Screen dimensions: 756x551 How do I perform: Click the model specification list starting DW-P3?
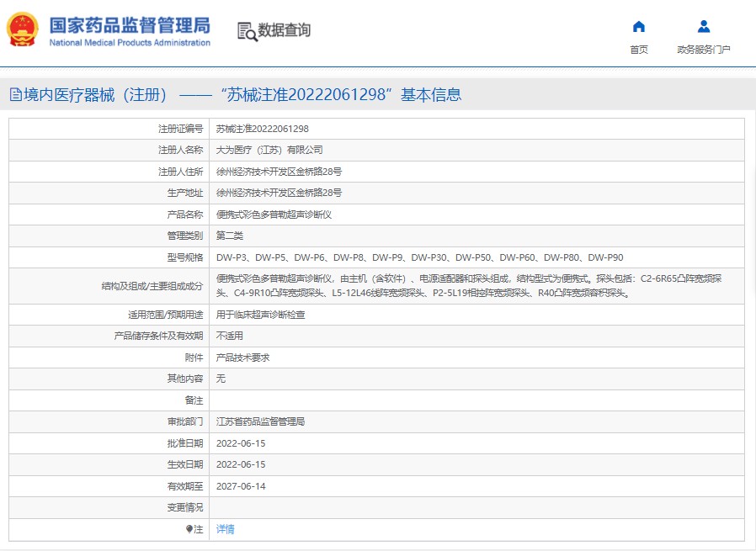pyautogui.click(x=419, y=257)
